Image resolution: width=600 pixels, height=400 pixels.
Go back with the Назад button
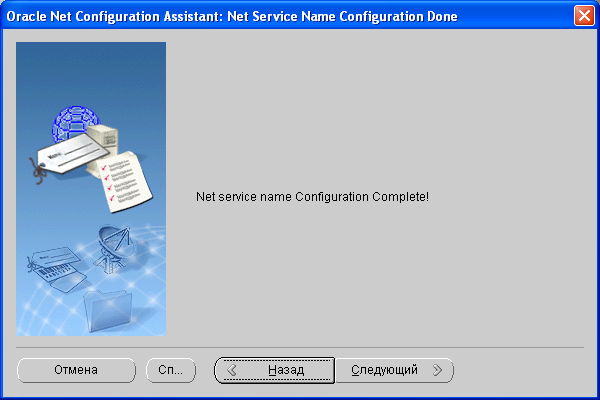pos(275,370)
